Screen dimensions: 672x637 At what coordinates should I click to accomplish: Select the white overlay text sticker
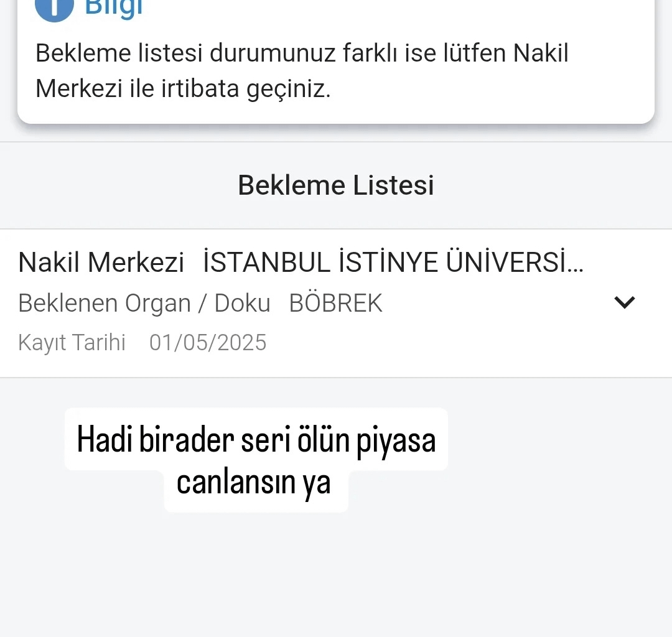tap(255, 460)
